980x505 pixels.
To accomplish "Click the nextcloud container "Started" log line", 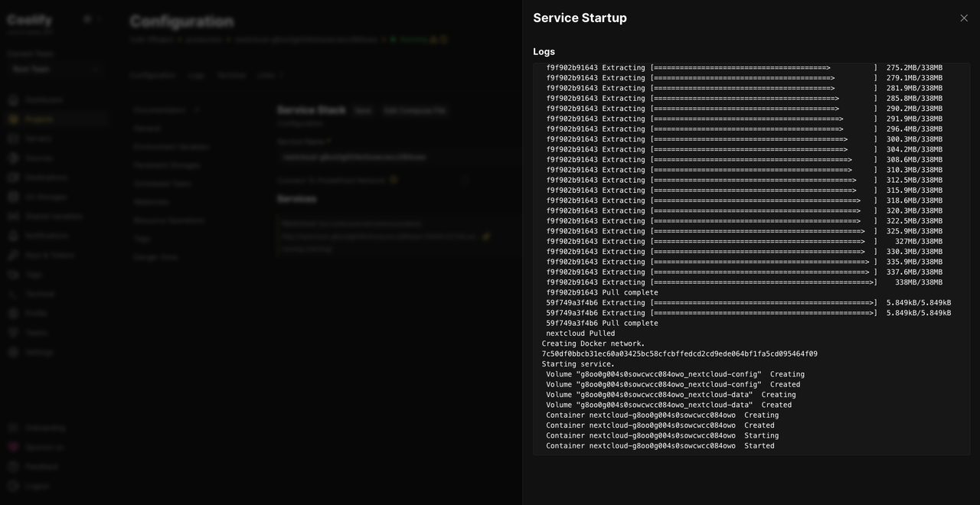I will point(660,446).
